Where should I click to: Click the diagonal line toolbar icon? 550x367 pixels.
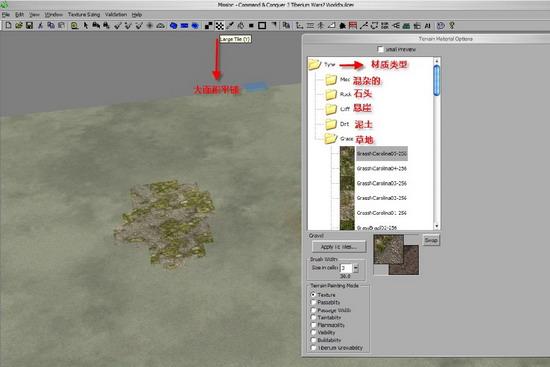click(363, 25)
